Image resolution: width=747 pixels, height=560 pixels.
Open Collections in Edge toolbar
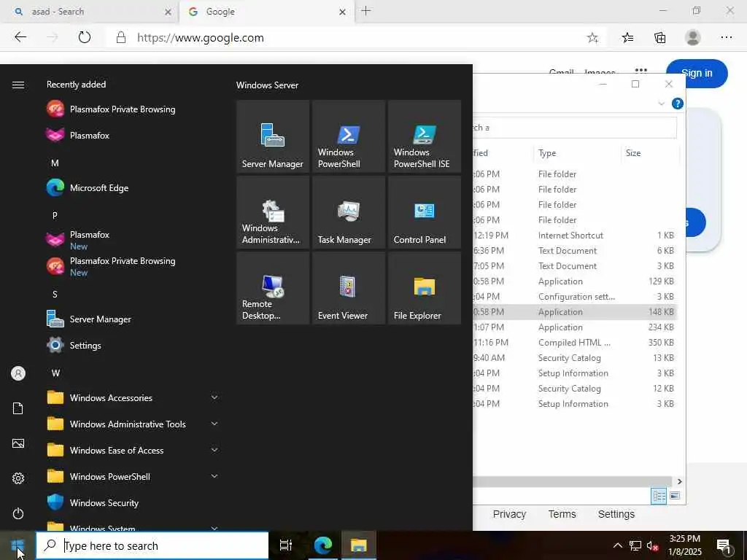659,38
